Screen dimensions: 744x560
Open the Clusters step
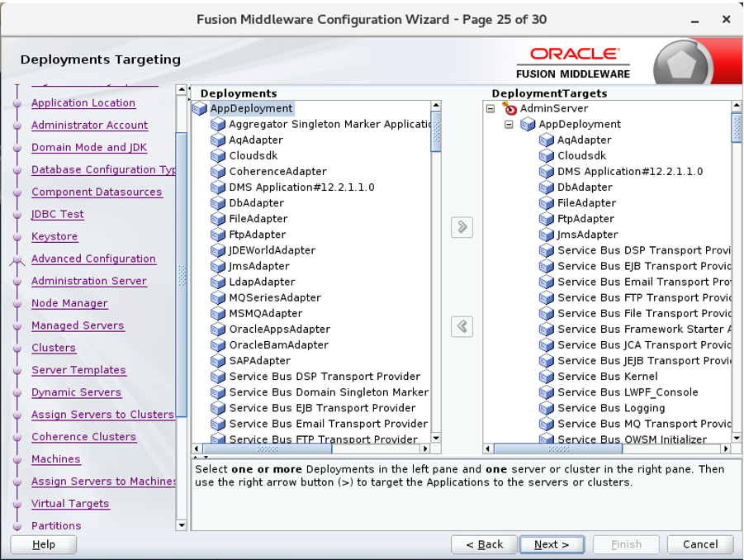click(54, 348)
